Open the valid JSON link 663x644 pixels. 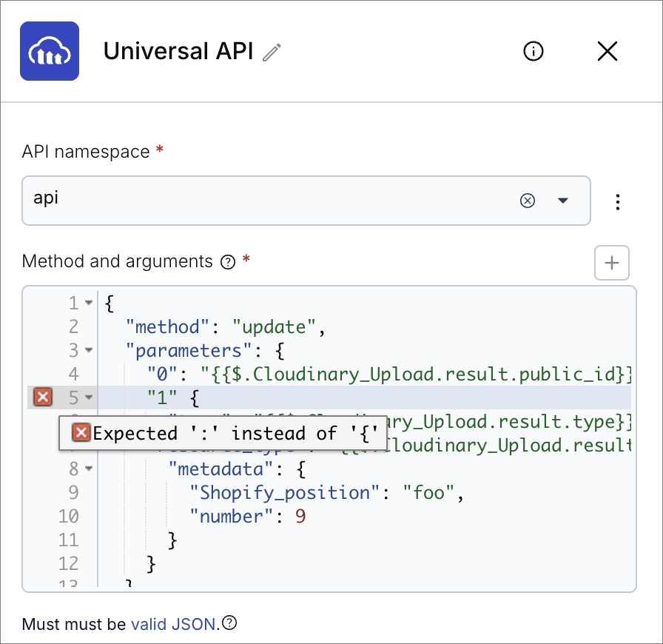[173, 624]
